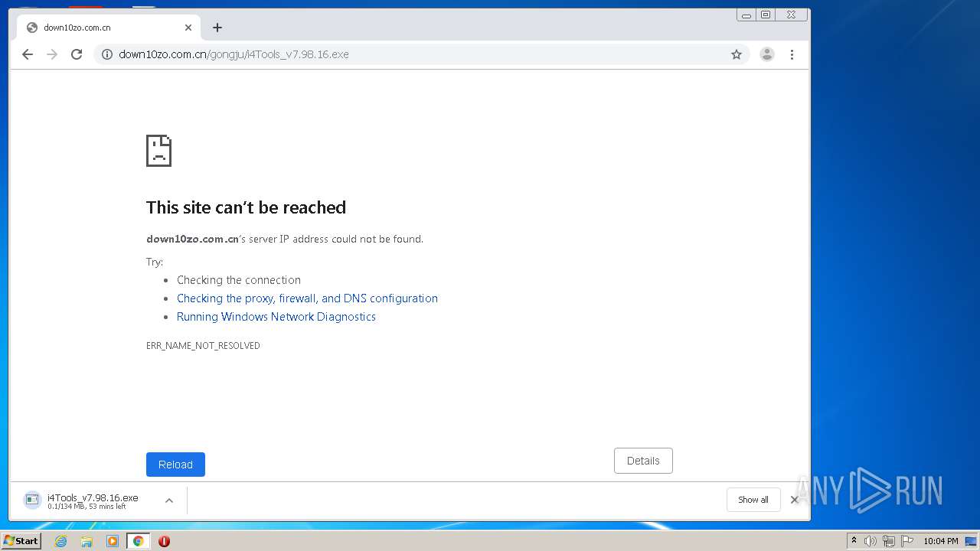
Task: Show hidden system tray icons
Action: tap(854, 541)
